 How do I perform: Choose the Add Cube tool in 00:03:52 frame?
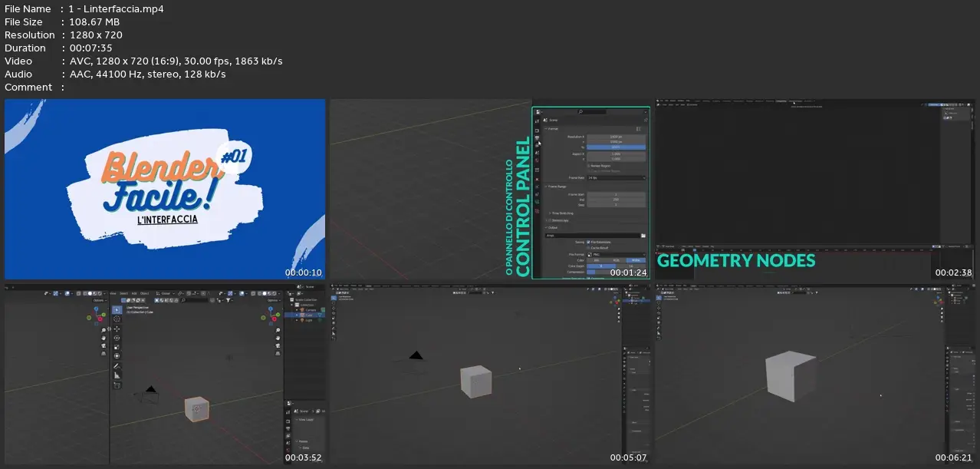(x=117, y=385)
